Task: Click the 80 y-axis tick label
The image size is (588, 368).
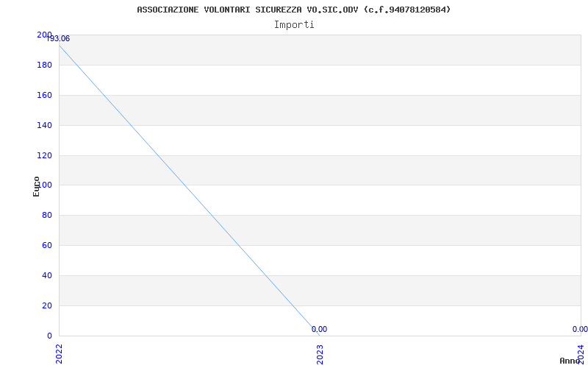Action: 47,215
